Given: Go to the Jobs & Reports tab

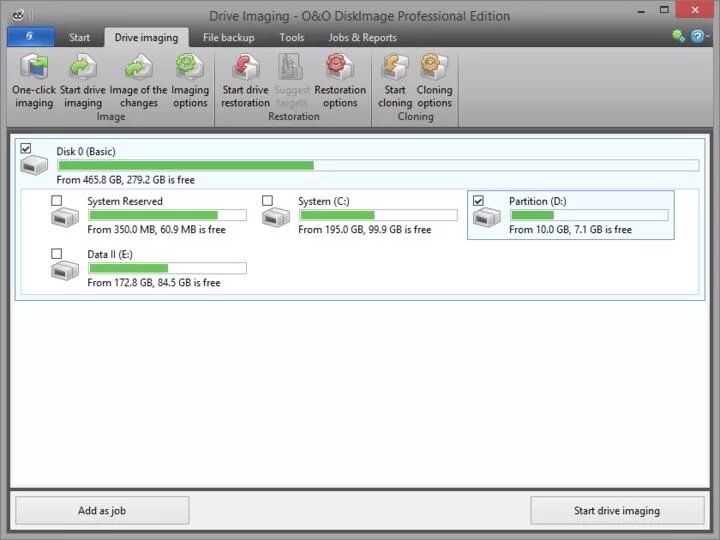Looking at the screenshot, I should [x=362, y=37].
